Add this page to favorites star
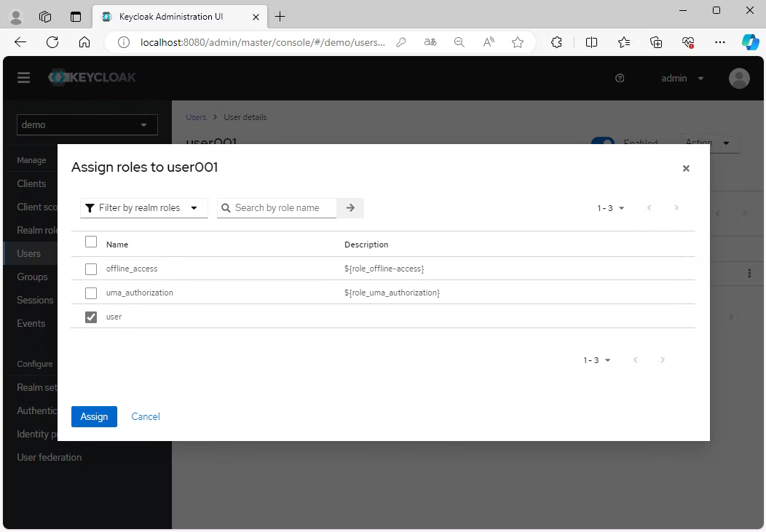 (518, 42)
